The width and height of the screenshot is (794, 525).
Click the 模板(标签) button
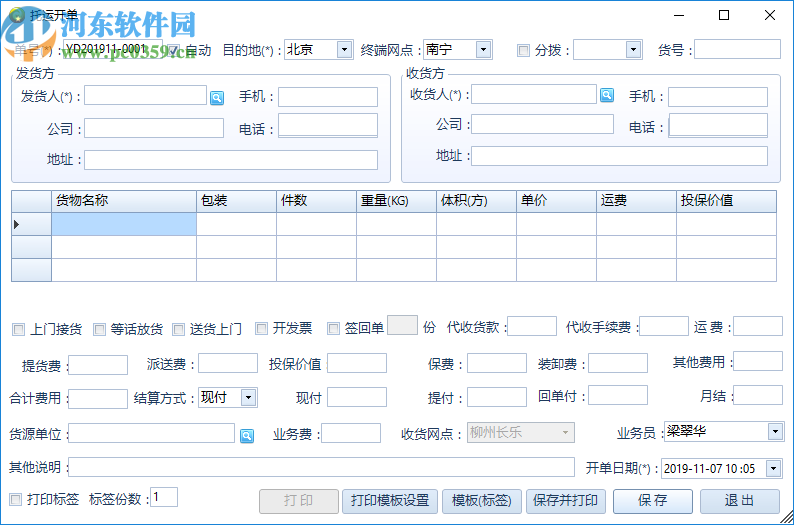(482, 501)
